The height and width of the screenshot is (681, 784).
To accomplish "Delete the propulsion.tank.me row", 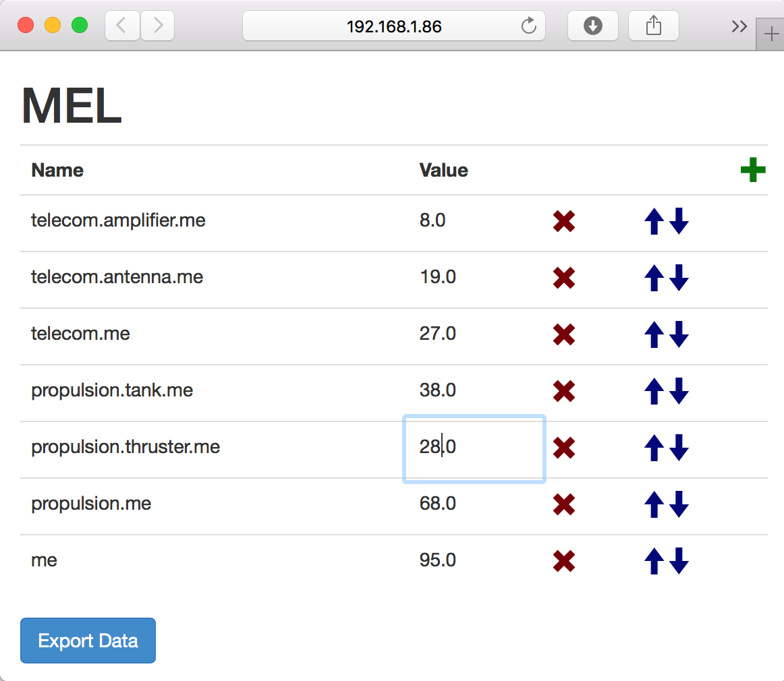I will coord(563,391).
